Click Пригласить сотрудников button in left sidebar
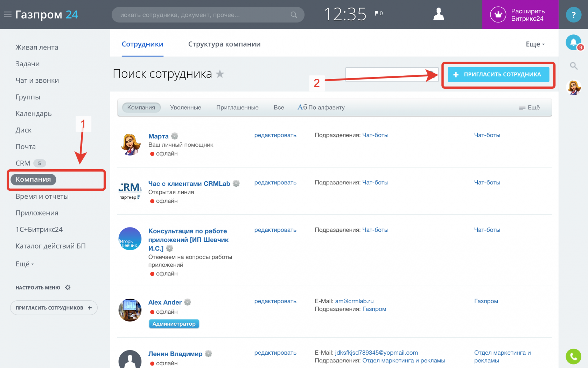Image resolution: width=588 pixels, height=368 pixels. point(54,308)
